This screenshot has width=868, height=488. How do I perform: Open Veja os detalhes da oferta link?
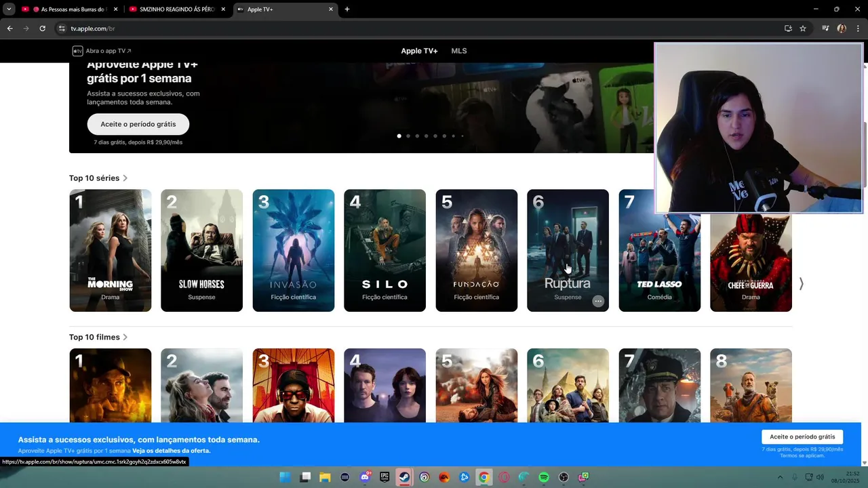tap(172, 451)
